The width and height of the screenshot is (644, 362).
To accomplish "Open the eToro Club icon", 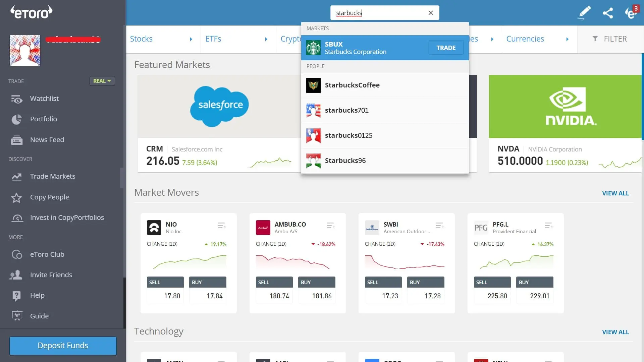I will [x=17, y=254].
